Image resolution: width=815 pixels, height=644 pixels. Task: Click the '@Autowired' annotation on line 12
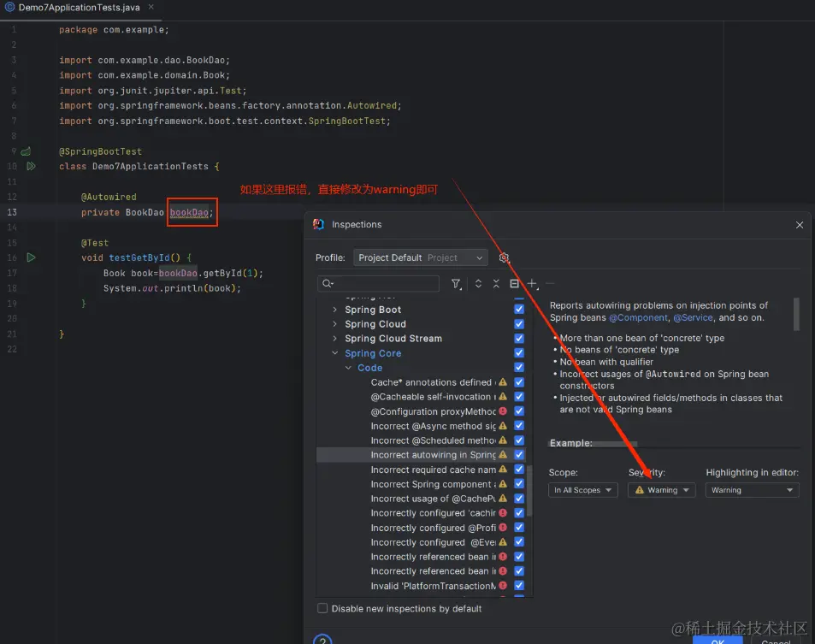click(x=109, y=197)
